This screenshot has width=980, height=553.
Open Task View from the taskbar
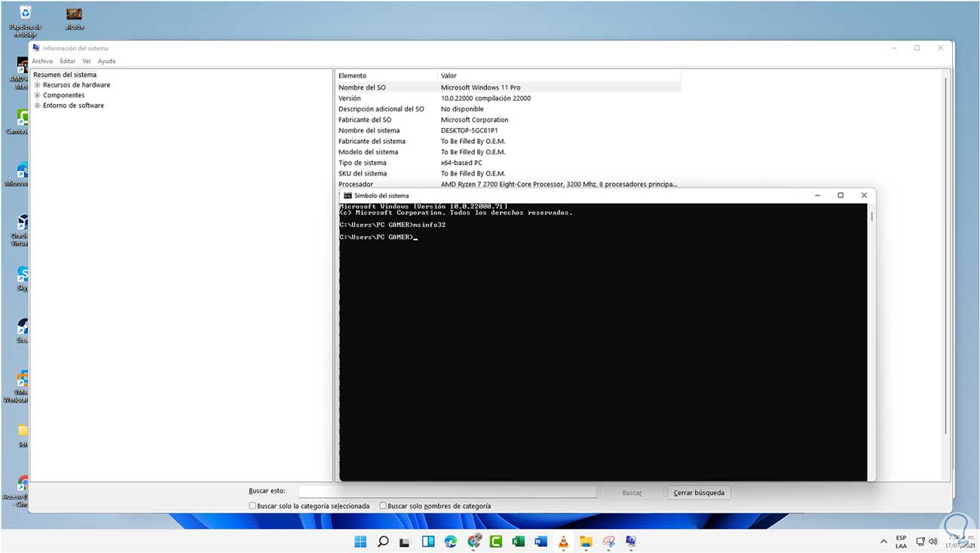405,541
